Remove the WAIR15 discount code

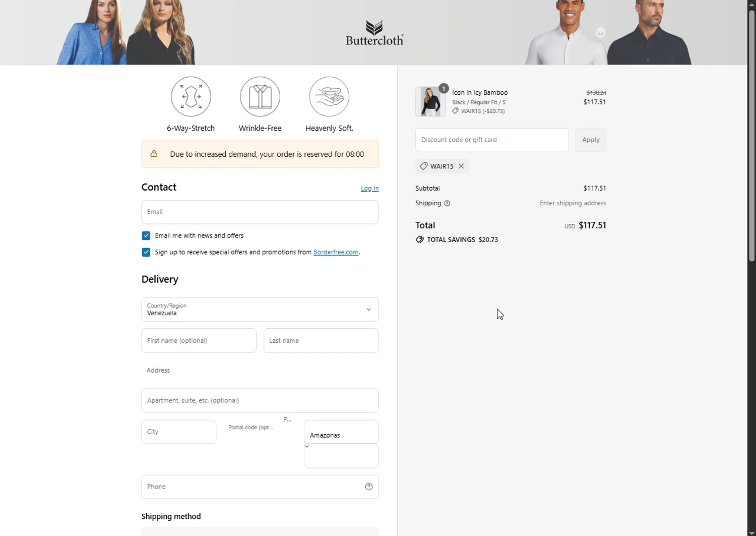coord(461,166)
